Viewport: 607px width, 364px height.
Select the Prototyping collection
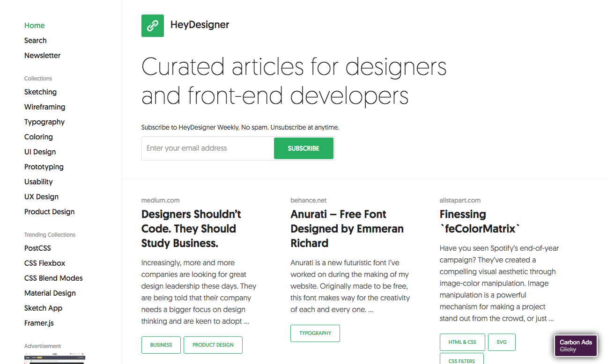(x=44, y=167)
